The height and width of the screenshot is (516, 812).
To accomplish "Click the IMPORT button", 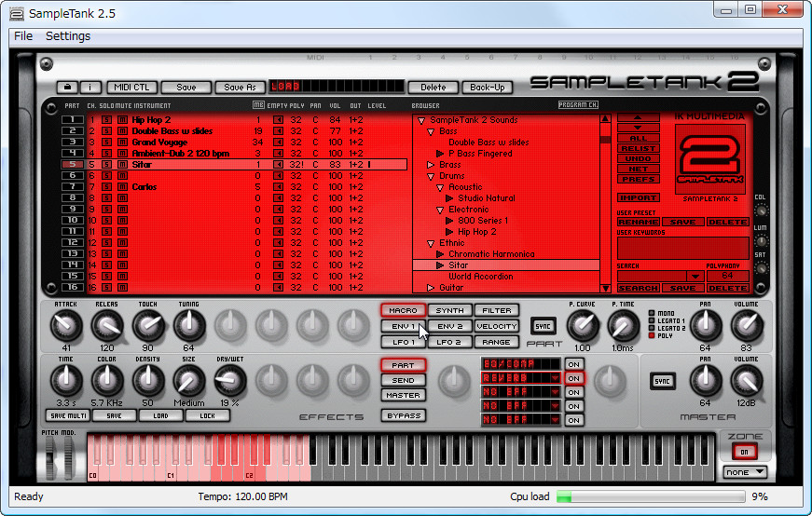I will click(x=638, y=197).
